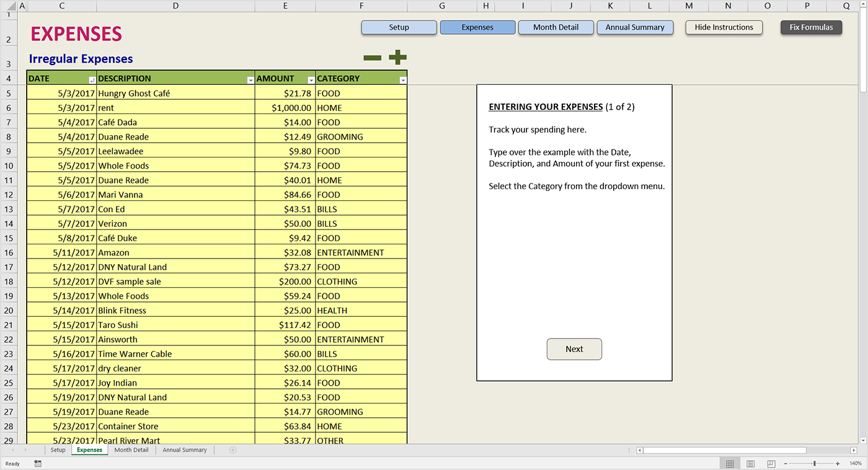Viewport: 868px width, 470px height.
Task: Click the Annual Summary navigation button
Action: click(x=635, y=27)
